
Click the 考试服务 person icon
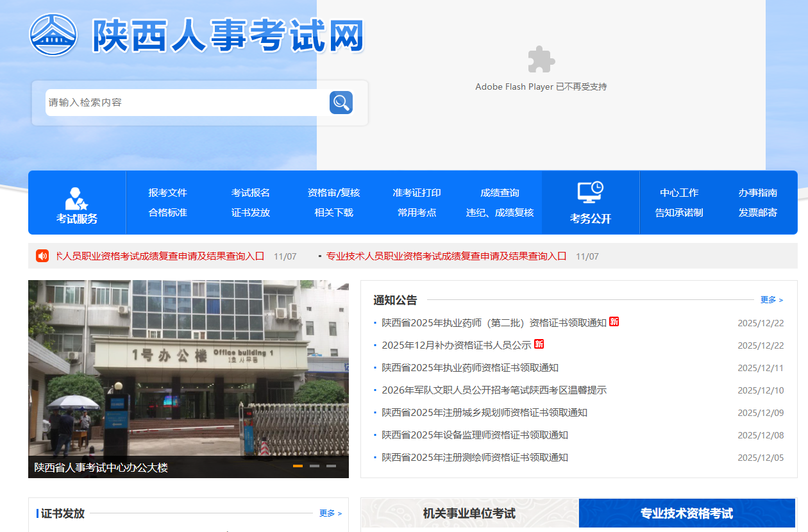coord(77,198)
